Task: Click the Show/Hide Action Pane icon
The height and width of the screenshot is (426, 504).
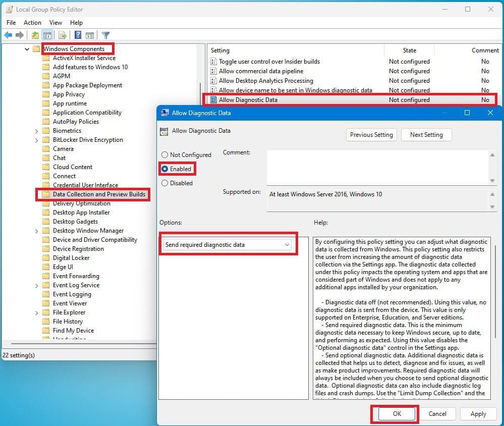Action: 90,35
